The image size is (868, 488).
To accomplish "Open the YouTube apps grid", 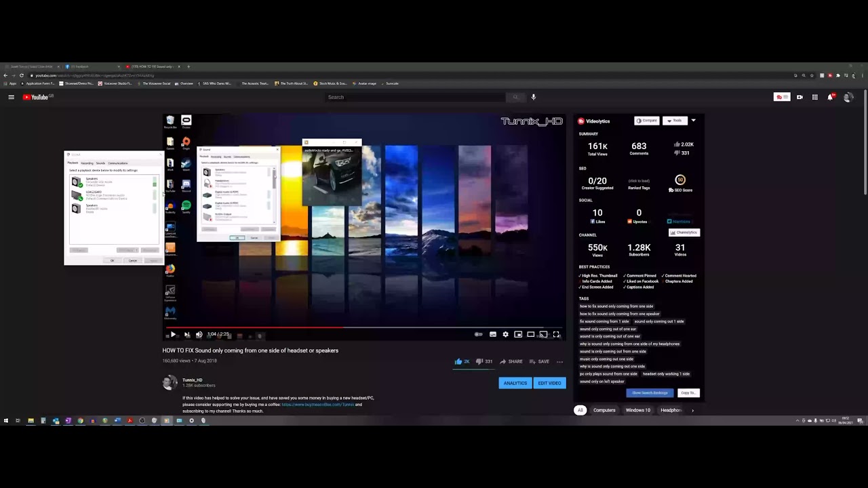I will pyautogui.click(x=815, y=97).
